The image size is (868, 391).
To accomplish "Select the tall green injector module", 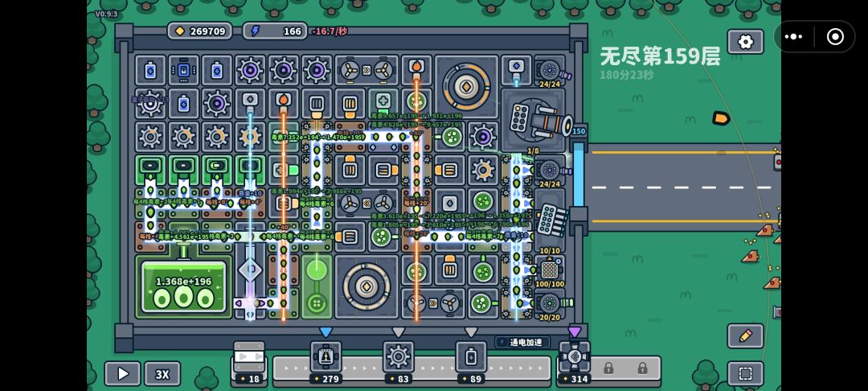I will [x=316, y=286].
